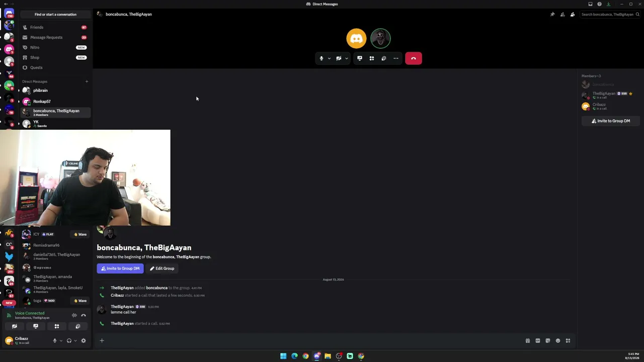Open daniella7365, TheBigAayan group DM
The height and width of the screenshot is (362, 644).
55,256
